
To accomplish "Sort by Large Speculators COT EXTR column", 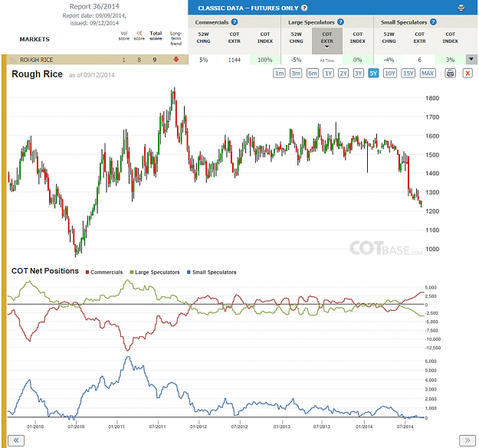I will click(x=326, y=41).
